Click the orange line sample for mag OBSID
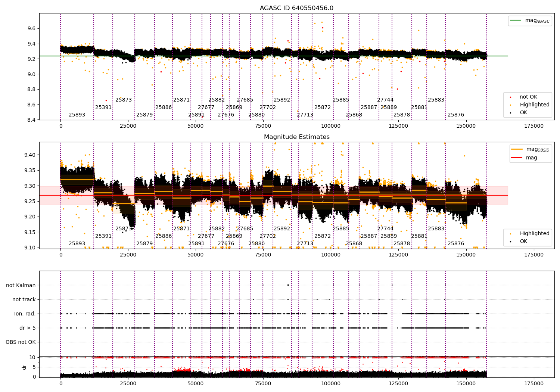The image size is (560, 392). (517, 149)
